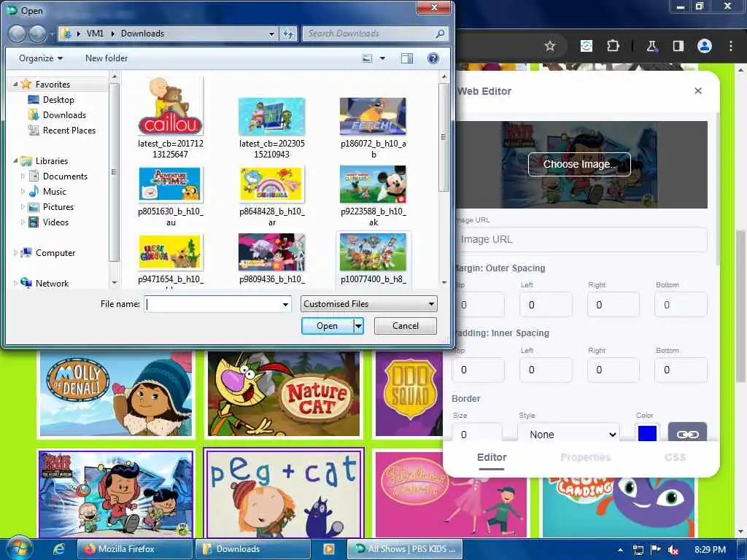Pick the blue border color swatch
The width and height of the screenshot is (747, 560).
pyautogui.click(x=647, y=434)
